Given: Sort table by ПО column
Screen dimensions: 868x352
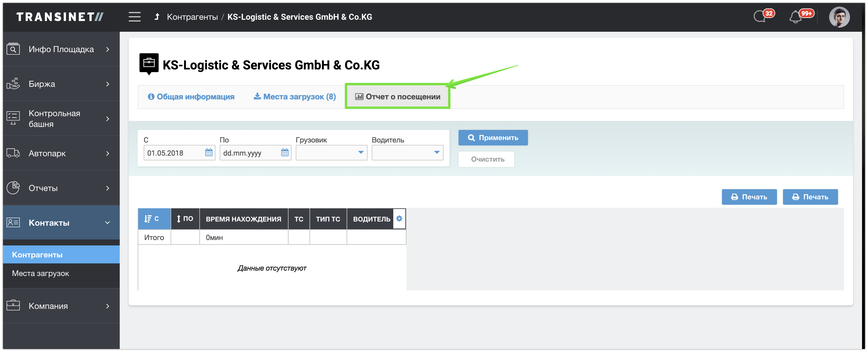Looking at the screenshot, I should [x=185, y=219].
